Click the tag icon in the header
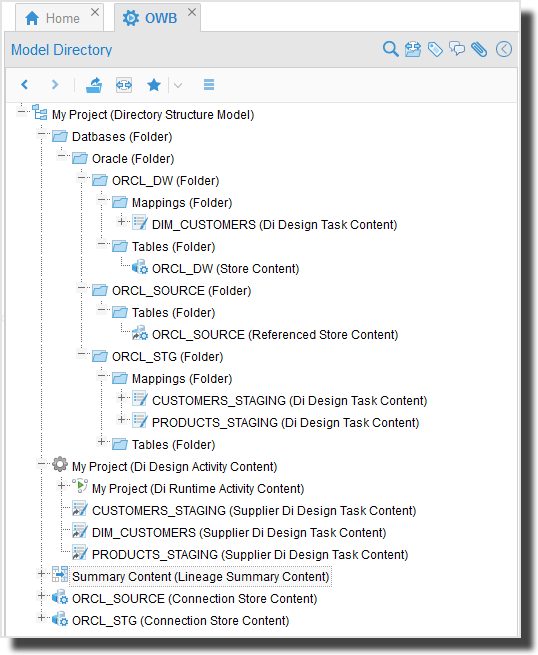The height and width of the screenshot is (655, 538). pyautogui.click(x=435, y=49)
